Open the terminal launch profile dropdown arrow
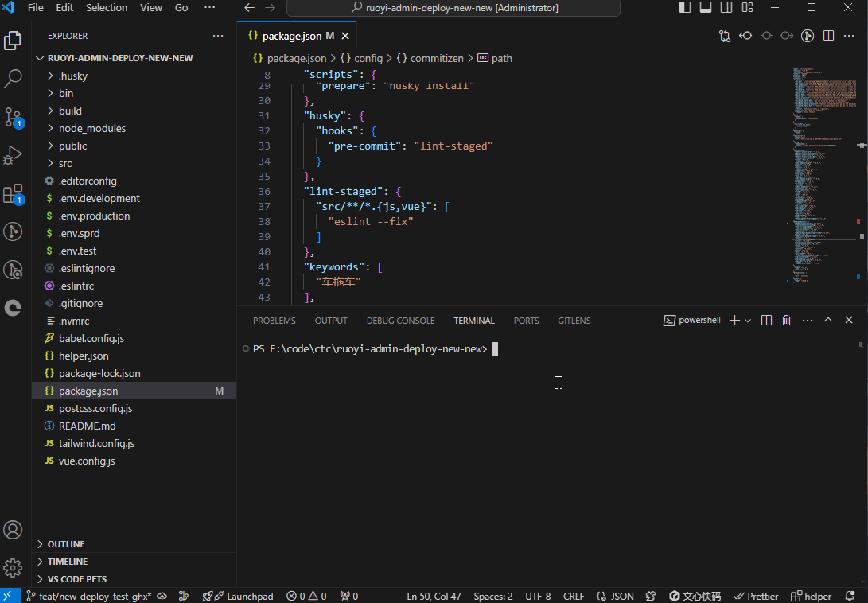The width and height of the screenshot is (868, 603). (x=747, y=321)
